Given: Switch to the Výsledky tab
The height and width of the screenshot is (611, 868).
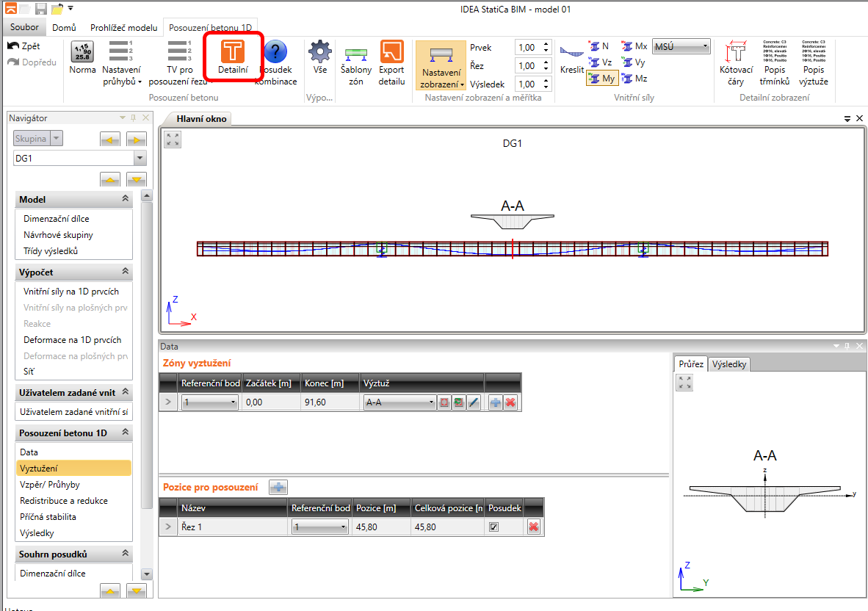Looking at the screenshot, I should (729, 364).
